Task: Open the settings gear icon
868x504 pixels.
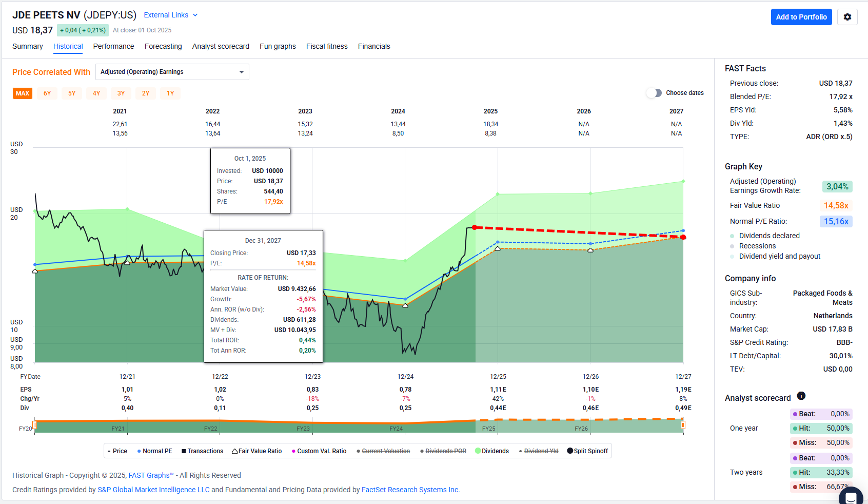Action: coord(847,17)
